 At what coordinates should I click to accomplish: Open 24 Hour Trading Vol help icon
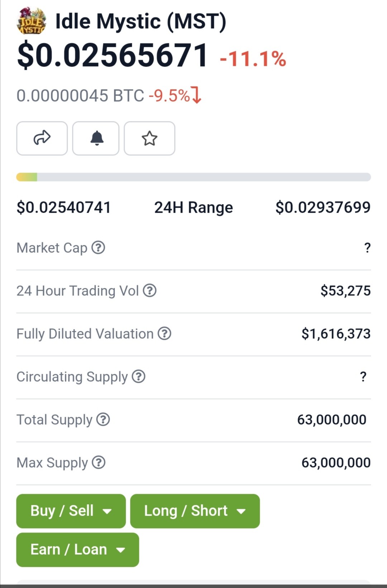tap(149, 290)
